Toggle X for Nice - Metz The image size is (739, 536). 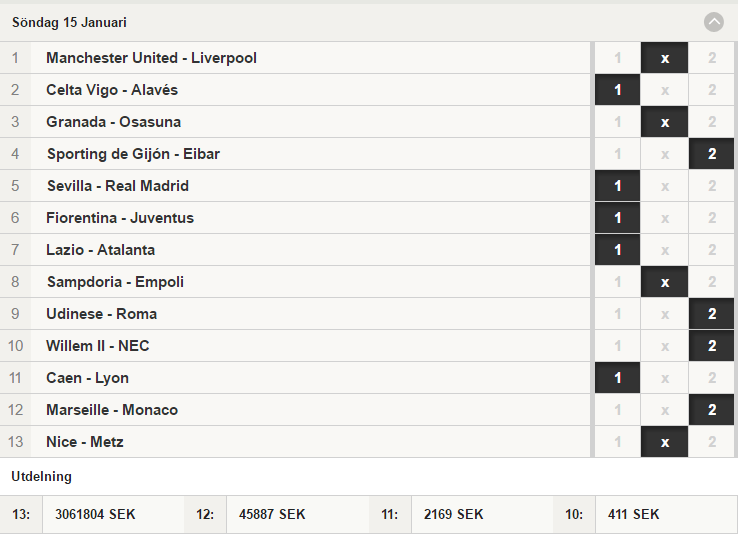click(665, 442)
